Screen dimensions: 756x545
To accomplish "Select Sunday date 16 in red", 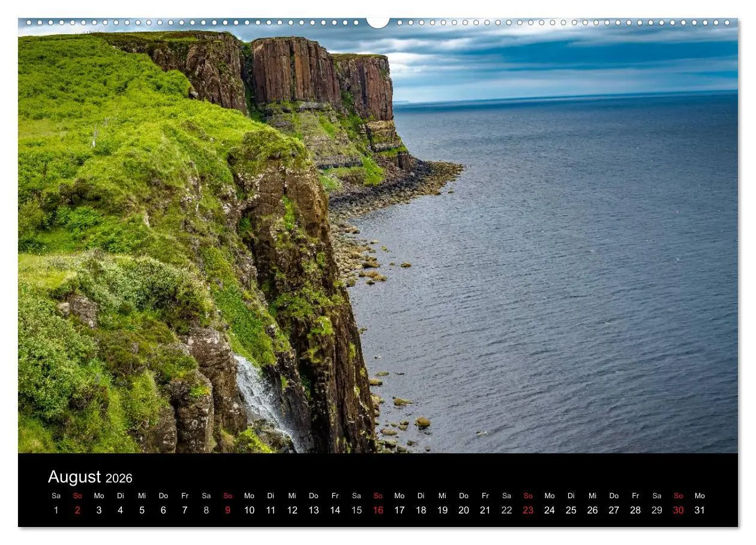I will tap(378, 510).
